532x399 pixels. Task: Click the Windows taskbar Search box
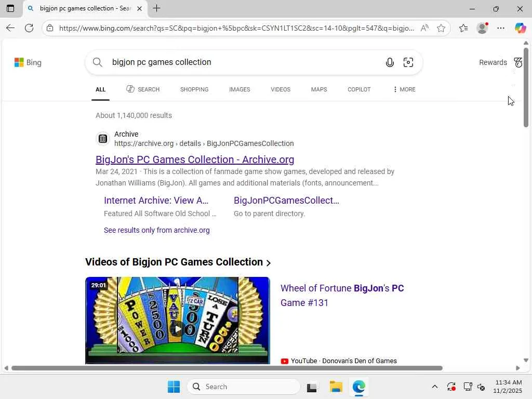[x=244, y=387]
